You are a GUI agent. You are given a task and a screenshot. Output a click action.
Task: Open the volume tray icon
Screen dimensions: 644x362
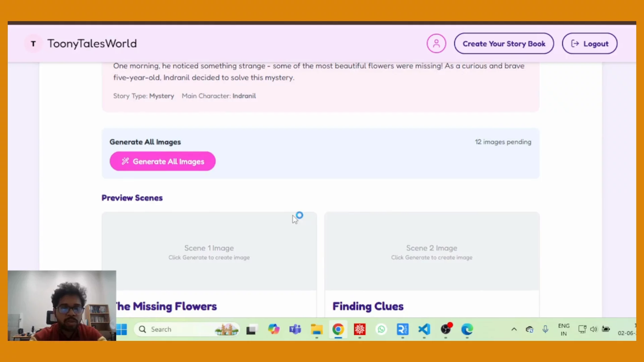coord(593,329)
